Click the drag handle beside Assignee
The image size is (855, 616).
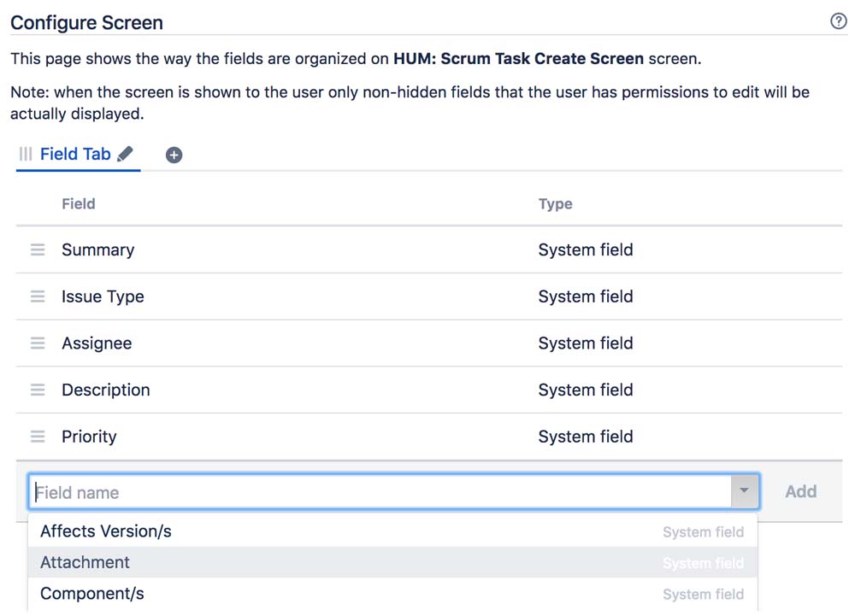[38, 343]
